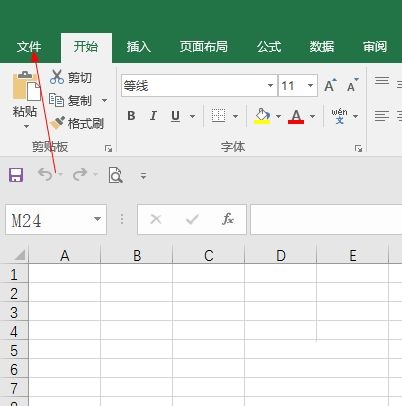Increase font size with large A
This screenshot has width=402, height=406.
tap(330, 85)
